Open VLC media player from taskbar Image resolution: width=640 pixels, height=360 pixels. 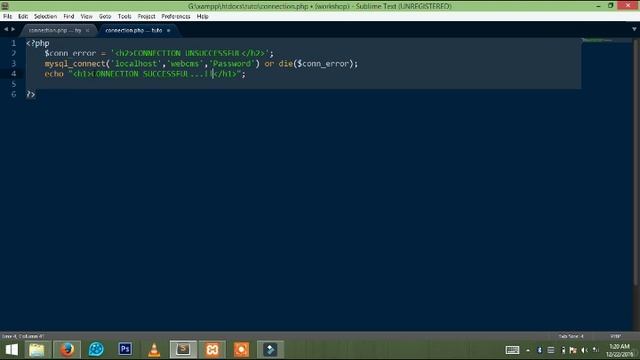pos(154,350)
